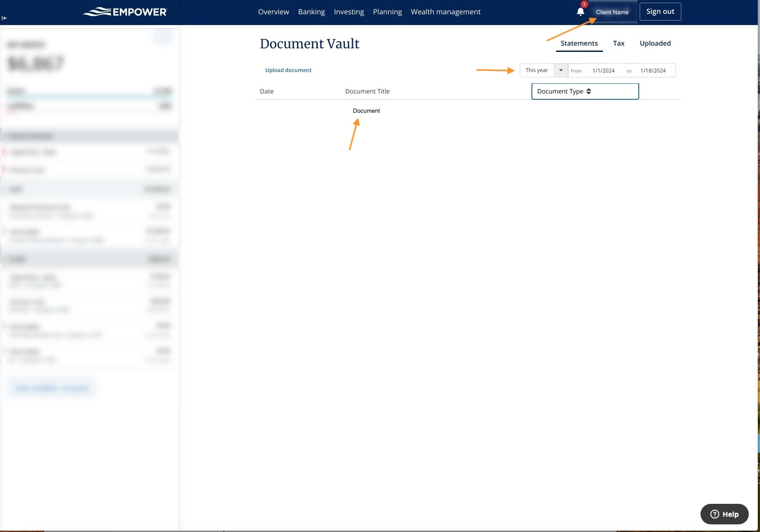Open the 'This year' date range dropdown

(x=560, y=70)
